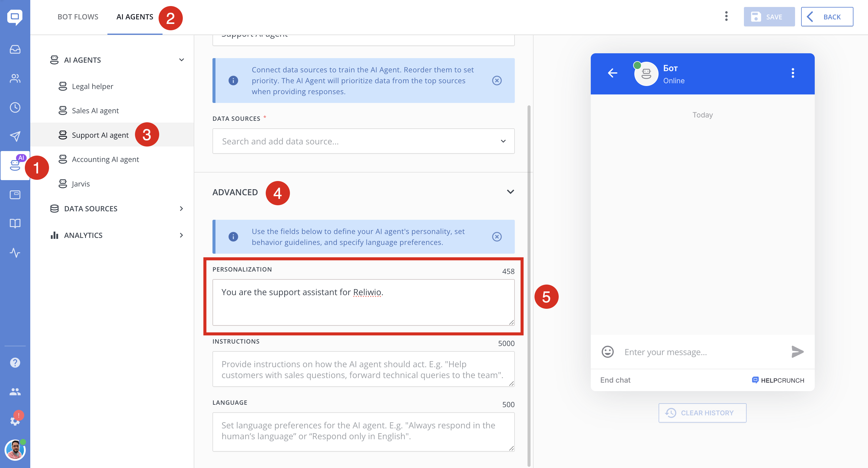Dismiss the data sources info banner
The height and width of the screenshot is (468, 868).
click(x=497, y=81)
